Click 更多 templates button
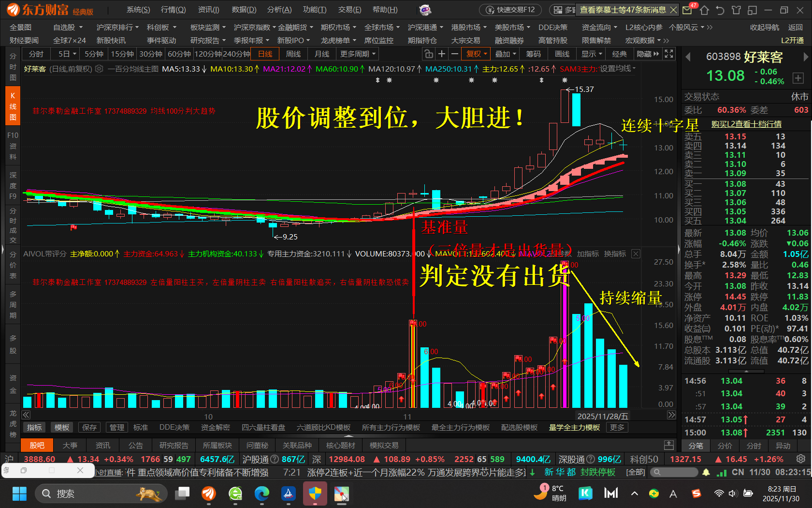The height and width of the screenshot is (508, 812). point(617,428)
